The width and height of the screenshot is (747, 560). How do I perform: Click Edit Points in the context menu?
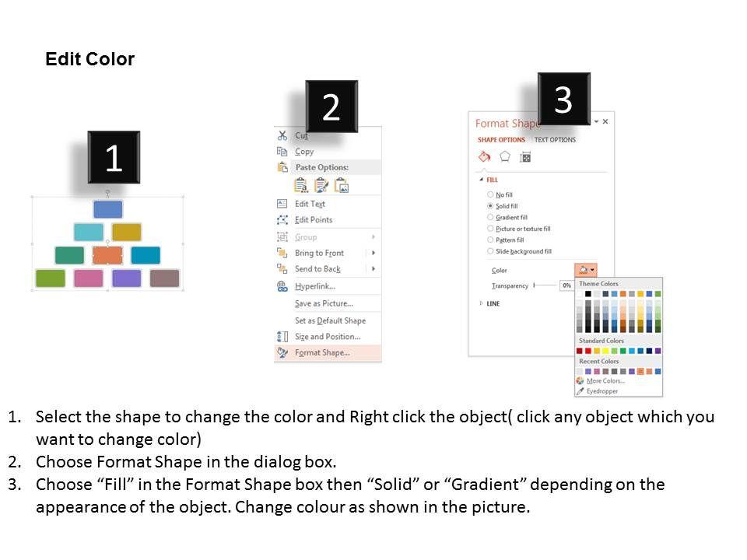[314, 220]
